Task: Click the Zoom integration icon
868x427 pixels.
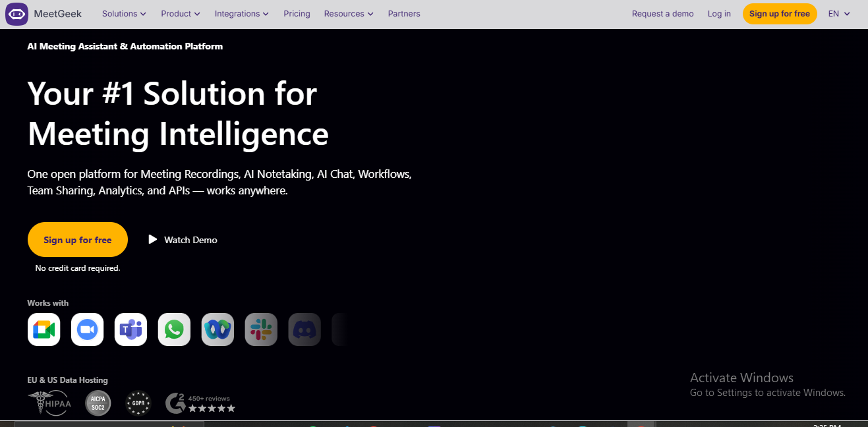Action: tap(88, 329)
